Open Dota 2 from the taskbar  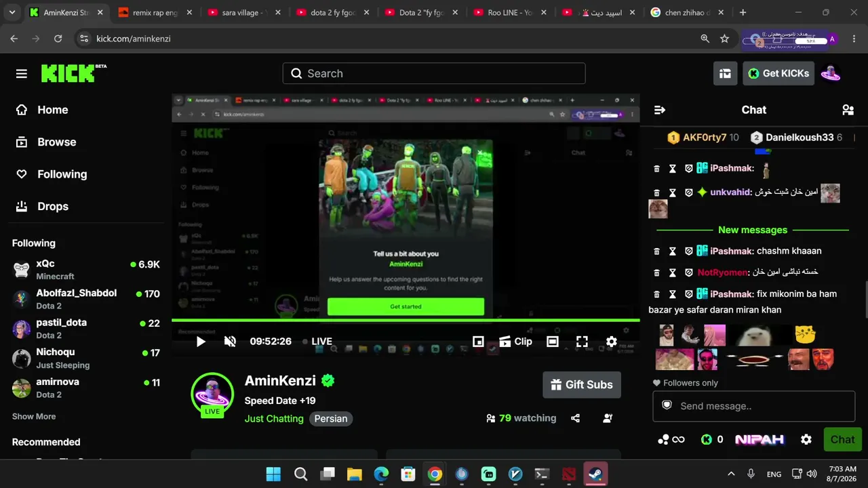pos(568,474)
